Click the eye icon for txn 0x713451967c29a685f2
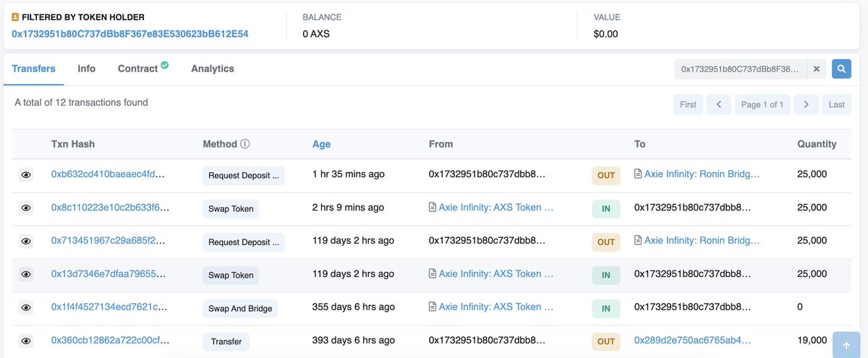Image resolution: width=868 pixels, height=358 pixels. (26, 242)
